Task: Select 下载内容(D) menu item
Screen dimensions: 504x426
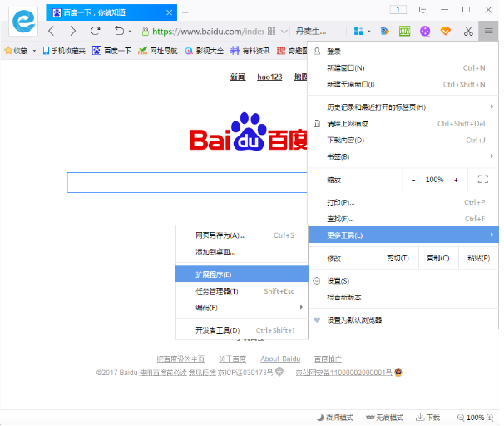Action: (x=403, y=140)
